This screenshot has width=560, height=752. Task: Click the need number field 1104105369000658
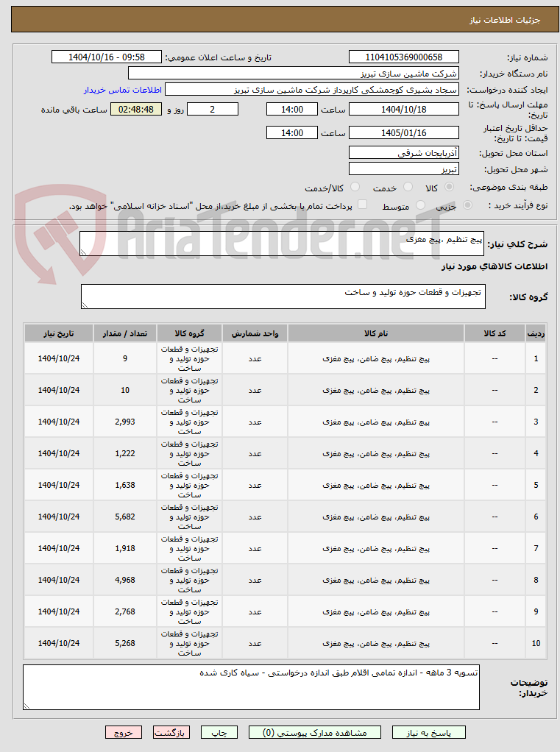click(404, 57)
